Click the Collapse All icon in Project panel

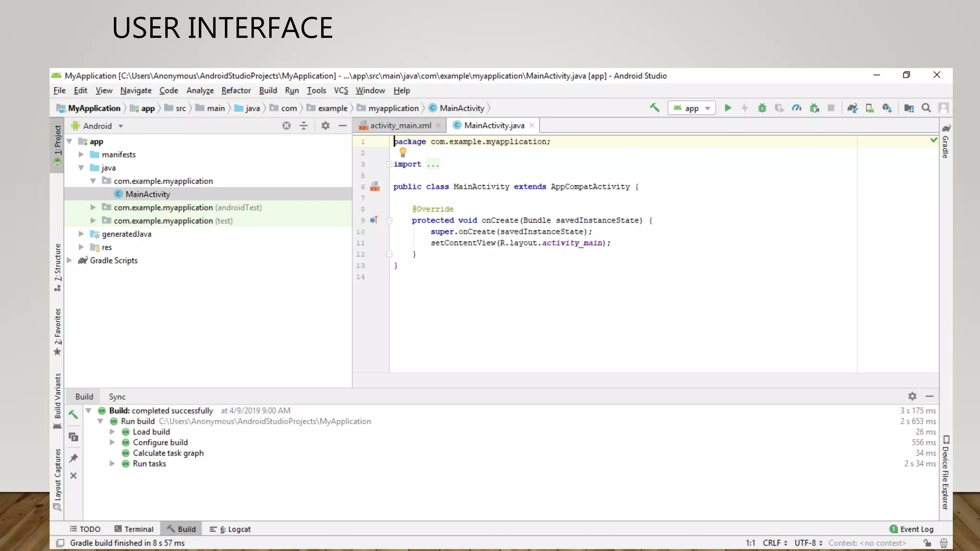pos(303,126)
